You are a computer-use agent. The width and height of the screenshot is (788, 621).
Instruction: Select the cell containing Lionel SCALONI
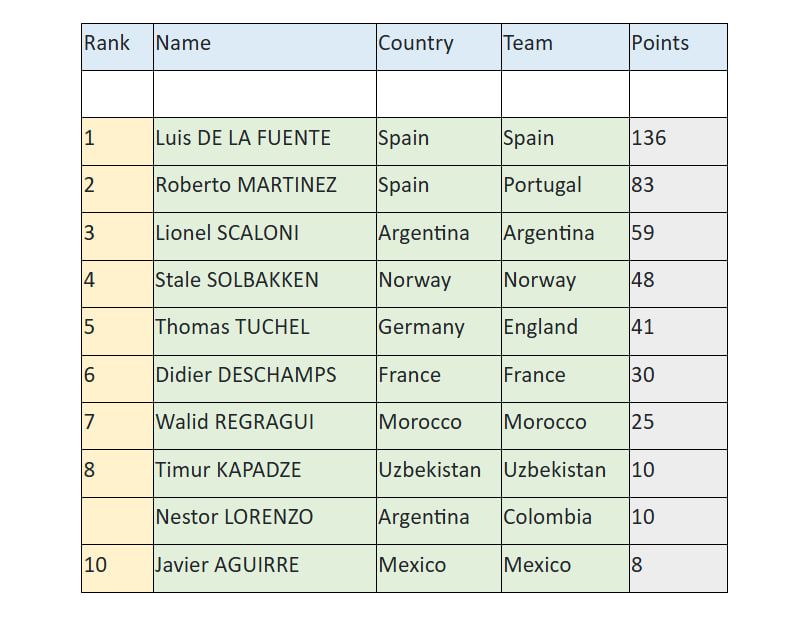pyautogui.click(x=264, y=233)
